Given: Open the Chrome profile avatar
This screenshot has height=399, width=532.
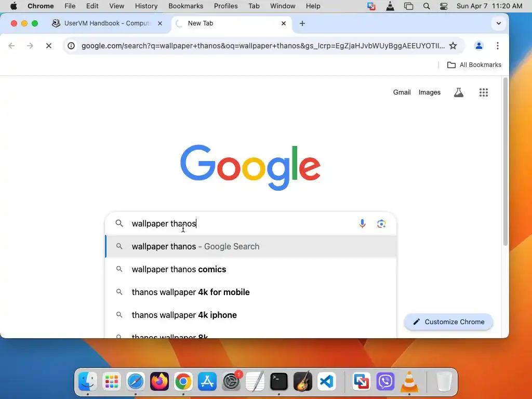Looking at the screenshot, I should [x=478, y=46].
